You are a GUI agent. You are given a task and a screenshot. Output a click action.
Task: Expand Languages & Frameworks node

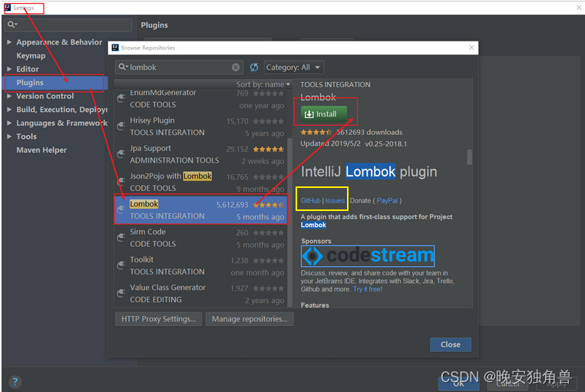click(x=9, y=123)
